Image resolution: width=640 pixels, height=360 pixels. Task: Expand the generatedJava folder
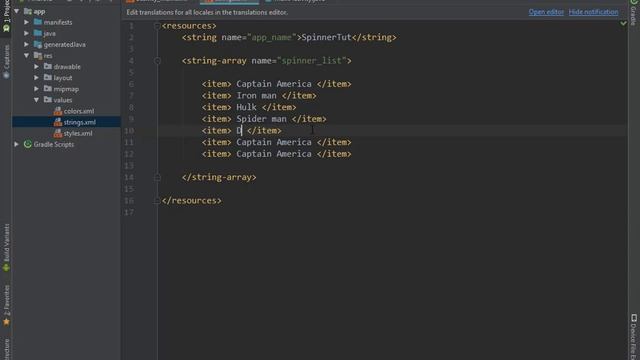[27, 44]
